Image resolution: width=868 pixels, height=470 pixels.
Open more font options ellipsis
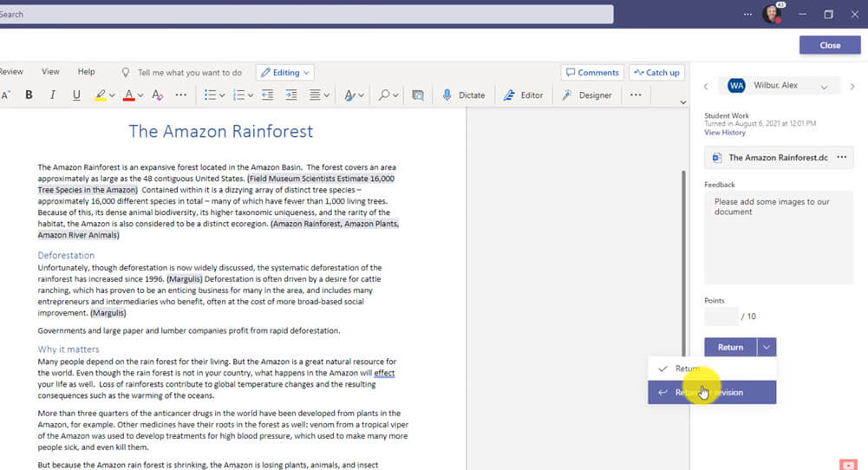181,95
